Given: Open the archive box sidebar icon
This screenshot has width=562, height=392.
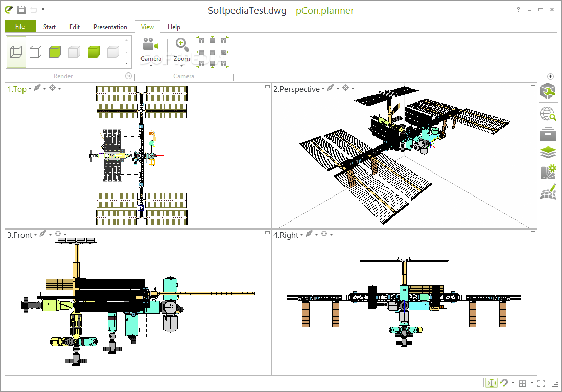Looking at the screenshot, I should (x=548, y=134).
